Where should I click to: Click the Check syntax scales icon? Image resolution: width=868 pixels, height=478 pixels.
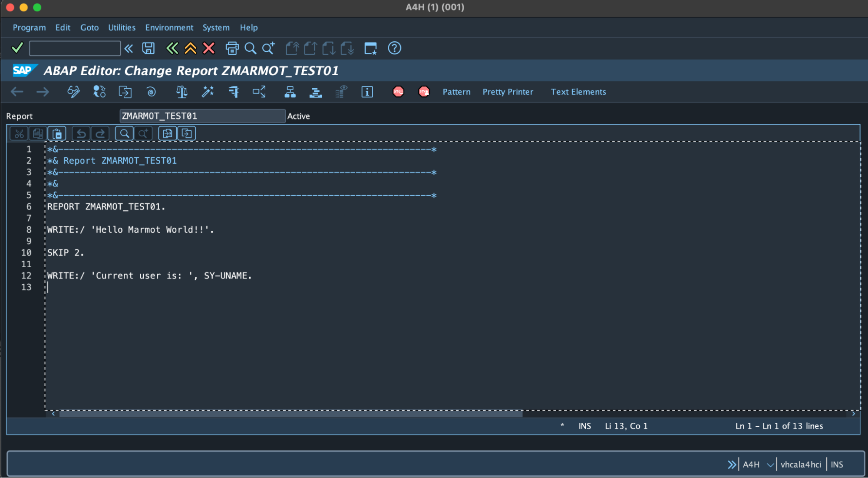pyautogui.click(x=182, y=92)
